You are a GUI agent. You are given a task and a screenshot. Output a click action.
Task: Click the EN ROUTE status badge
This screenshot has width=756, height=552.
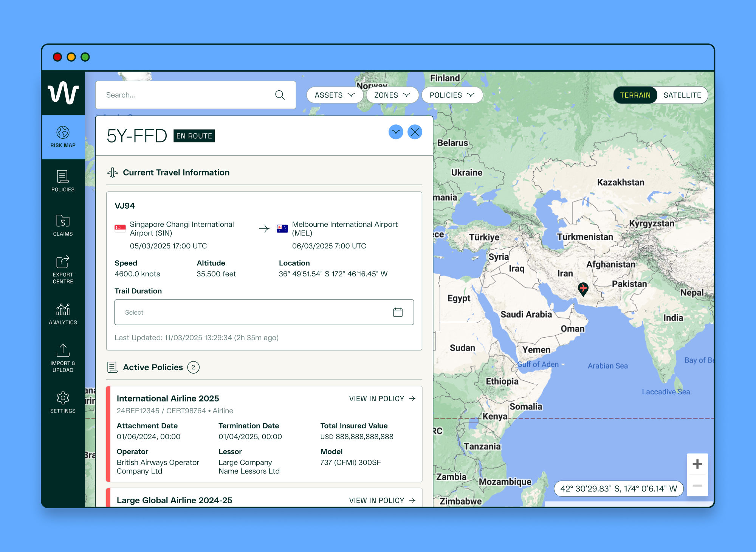click(194, 136)
